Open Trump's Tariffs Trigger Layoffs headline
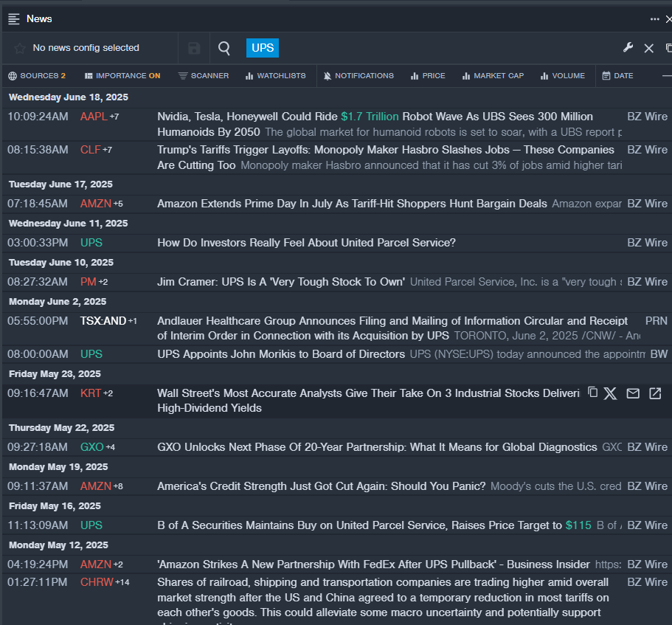The width and height of the screenshot is (672, 625). [386, 157]
